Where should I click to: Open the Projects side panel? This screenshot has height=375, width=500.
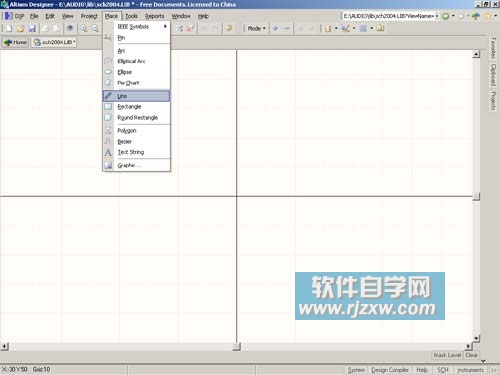(x=494, y=100)
